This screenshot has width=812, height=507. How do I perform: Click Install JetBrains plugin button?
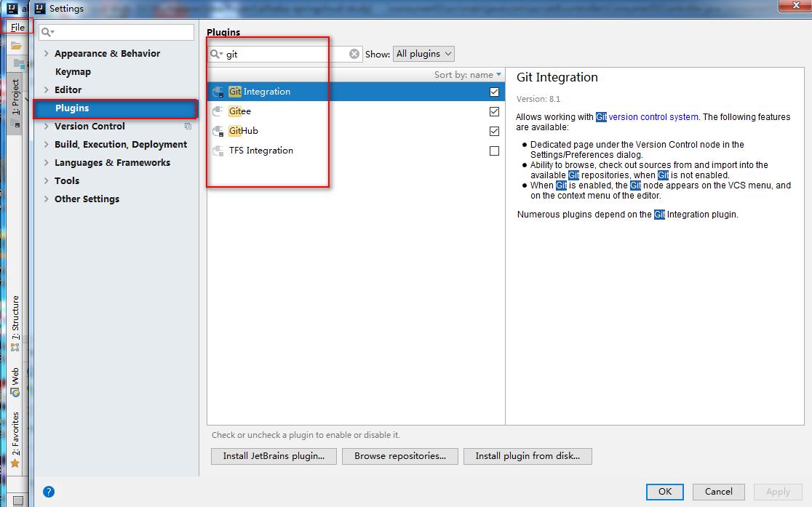tap(274, 456)
